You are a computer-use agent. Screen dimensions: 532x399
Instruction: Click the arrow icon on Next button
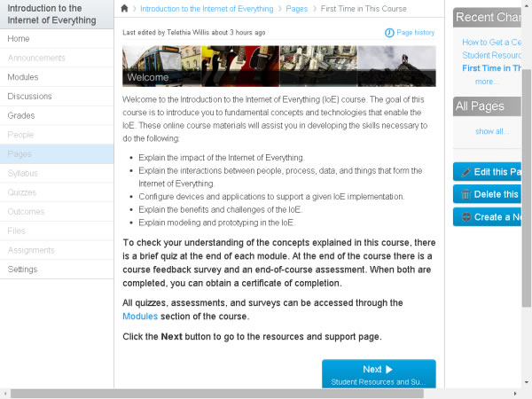point(389,370)
